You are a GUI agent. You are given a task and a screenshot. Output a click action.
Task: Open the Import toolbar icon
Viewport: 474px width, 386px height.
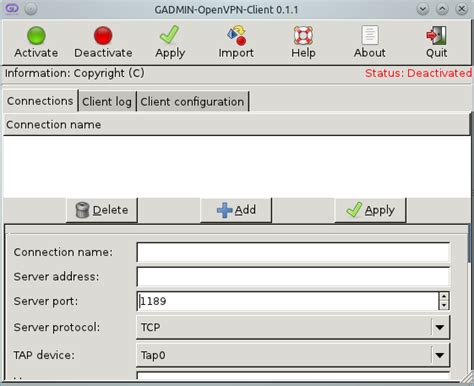point(236,35)
